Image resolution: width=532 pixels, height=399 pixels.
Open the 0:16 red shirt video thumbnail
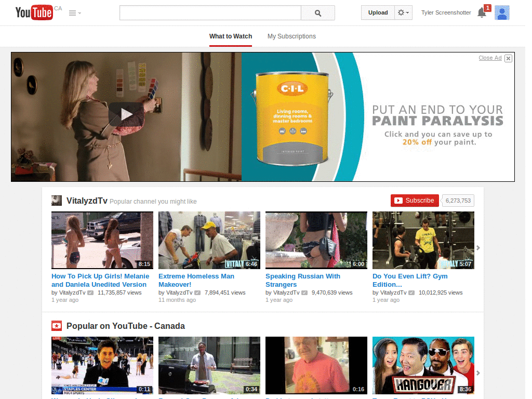click(316, 365)
